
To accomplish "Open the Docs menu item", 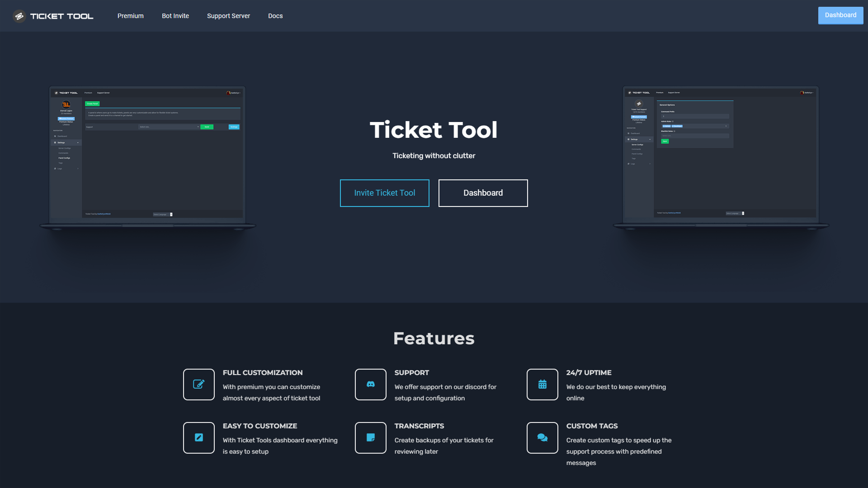I will point(275,15).
